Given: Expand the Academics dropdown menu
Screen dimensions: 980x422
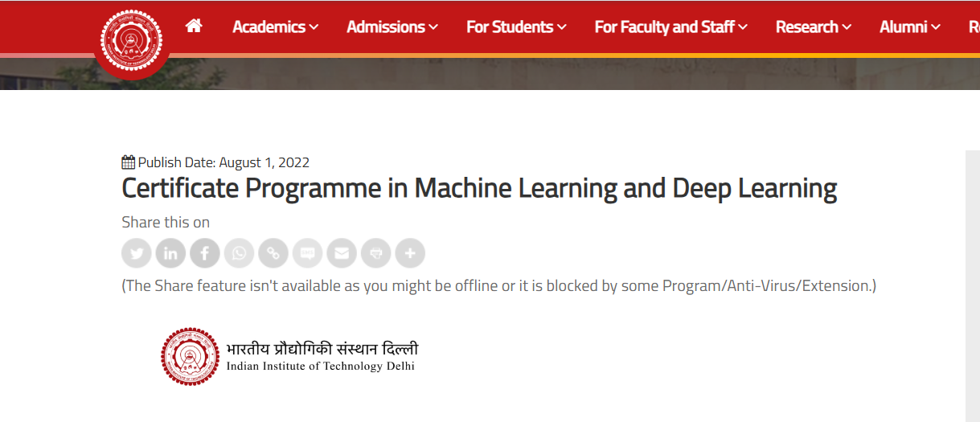Looking at the screenshot, I should 275,27.
